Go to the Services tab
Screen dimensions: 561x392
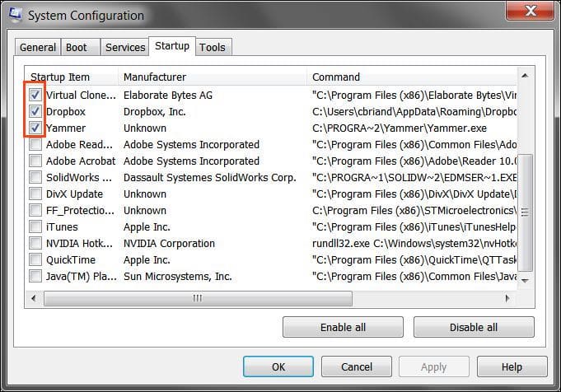(125, 48)
